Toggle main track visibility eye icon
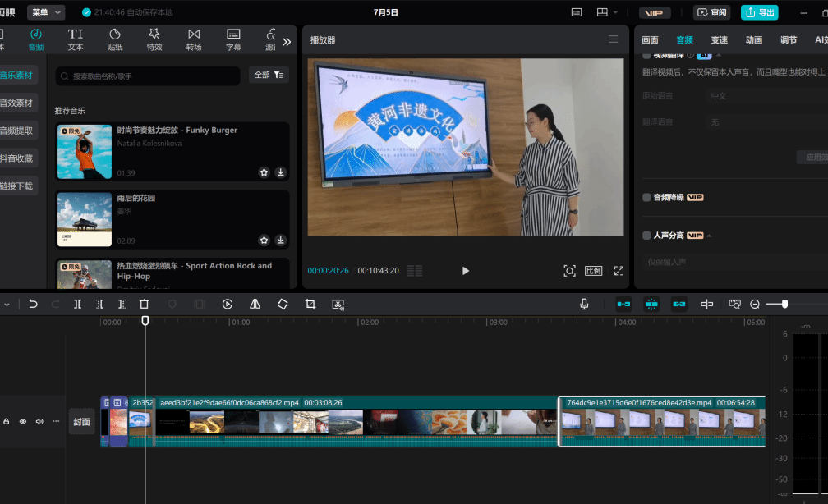The height and width of the screenshot is (504, 828). pos(23,421)
